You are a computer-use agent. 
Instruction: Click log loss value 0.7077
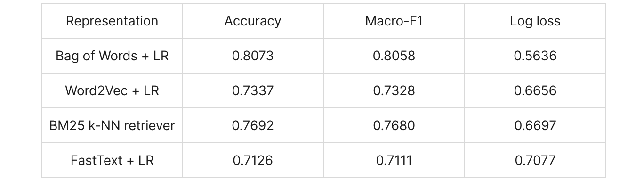click(535, 160)
